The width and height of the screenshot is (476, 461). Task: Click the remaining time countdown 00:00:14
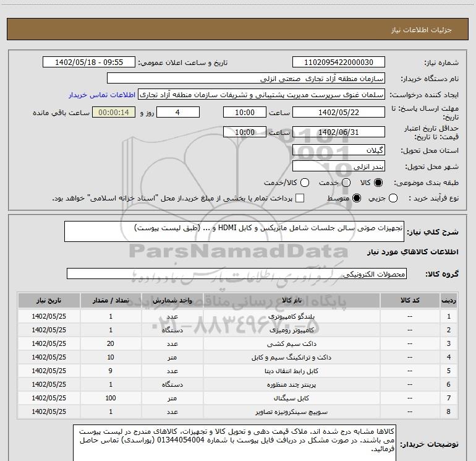pos(114,113)
